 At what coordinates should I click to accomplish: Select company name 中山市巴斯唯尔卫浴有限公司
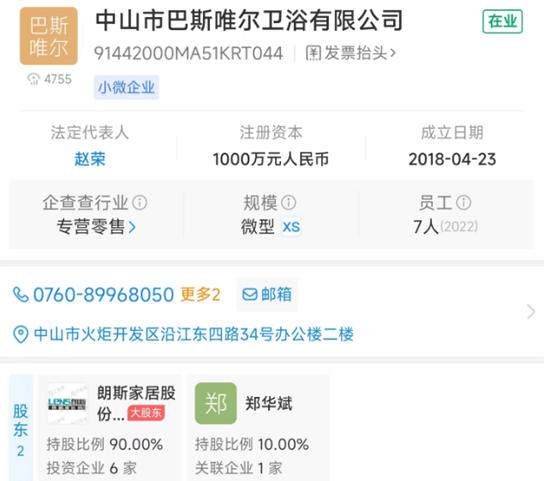(x=249, y=21)
